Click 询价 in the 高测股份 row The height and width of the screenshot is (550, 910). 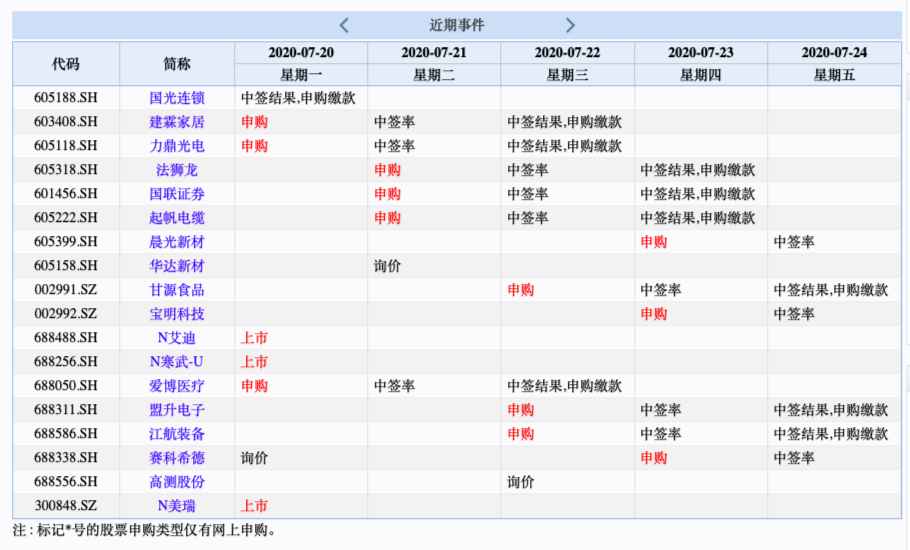pos(521,482)
